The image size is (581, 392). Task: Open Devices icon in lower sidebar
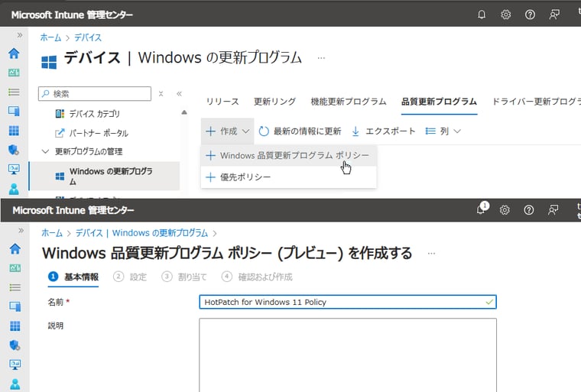click(x=15, y=306)
